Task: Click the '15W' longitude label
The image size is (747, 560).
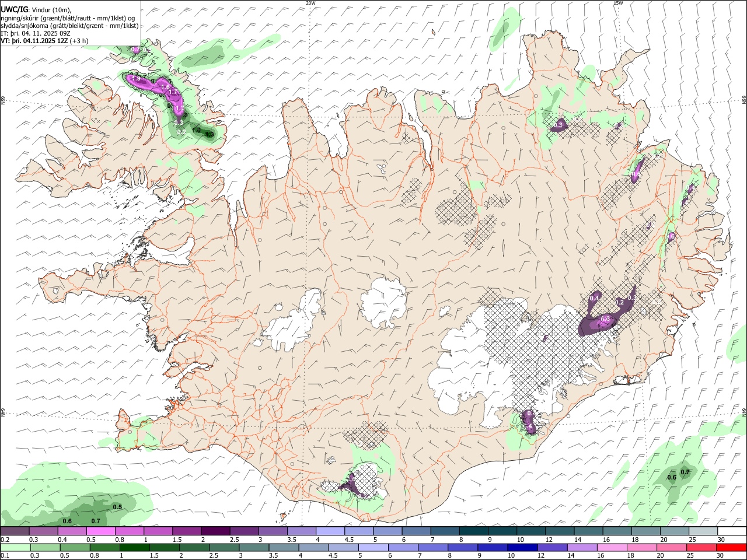Action: point(618,3)
